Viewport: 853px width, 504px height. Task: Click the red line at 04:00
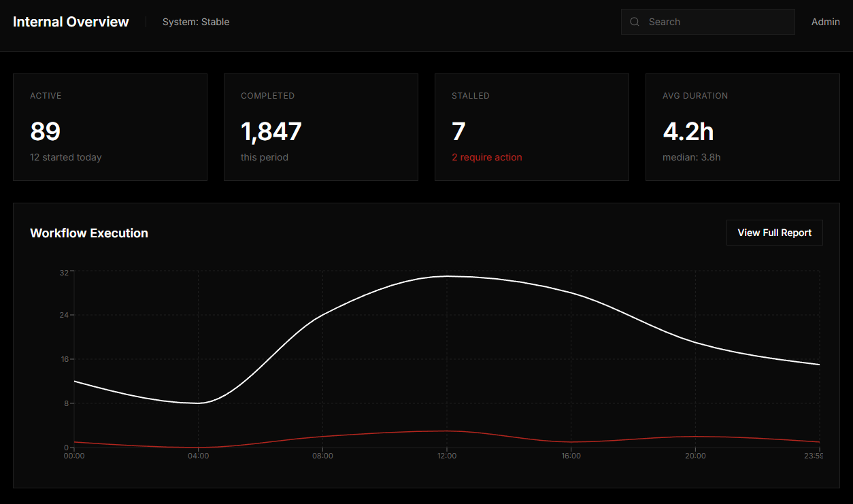point(198,448)
